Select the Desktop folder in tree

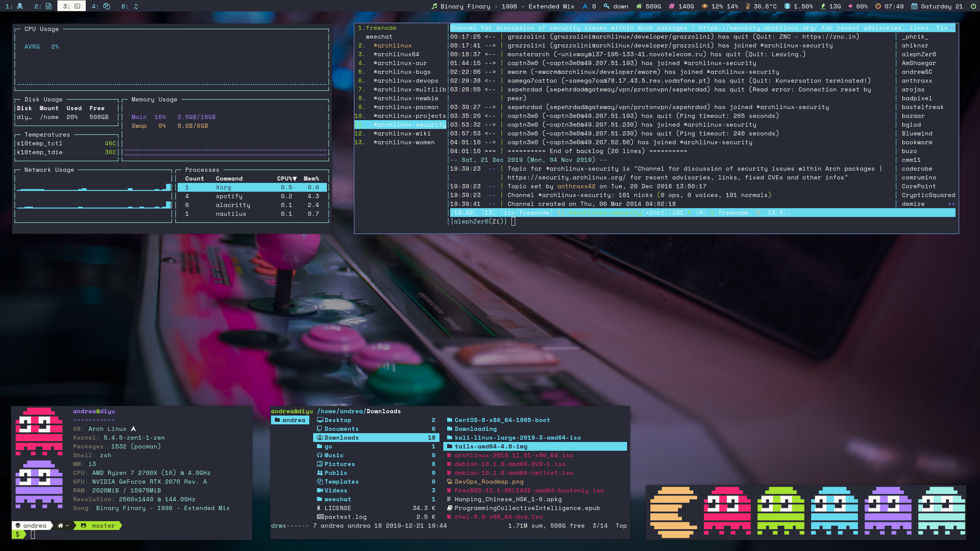[x=338, y=420]
